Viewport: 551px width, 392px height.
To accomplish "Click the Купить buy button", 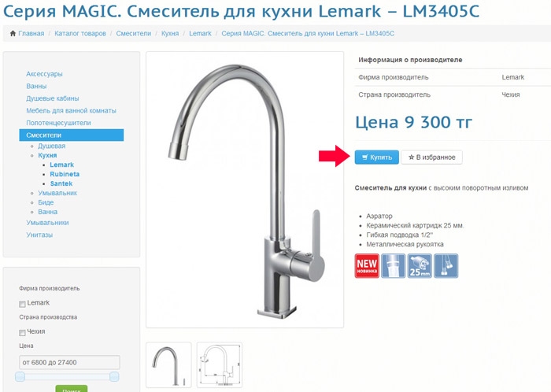I will pos(377,157).
